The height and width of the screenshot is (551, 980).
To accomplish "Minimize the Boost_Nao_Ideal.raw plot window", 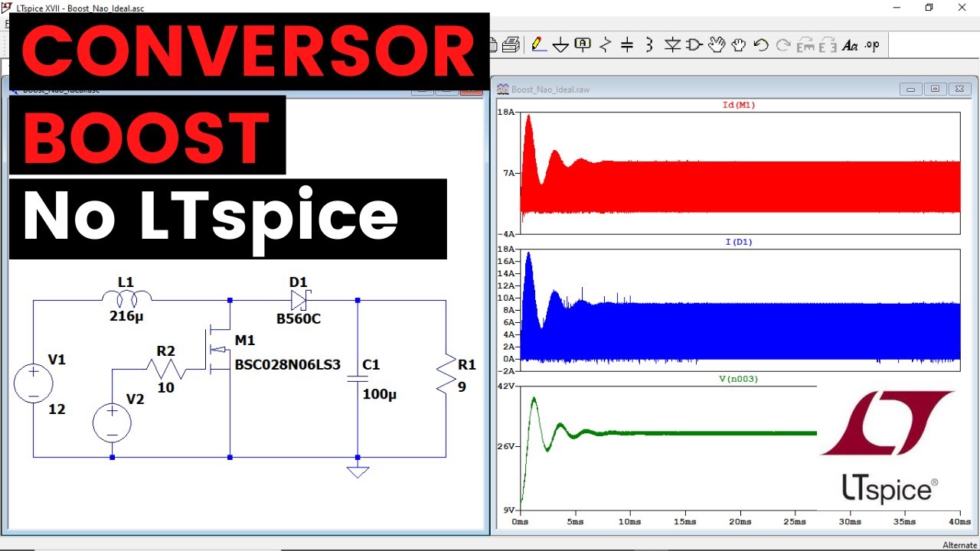I will (x=911, y=90).
